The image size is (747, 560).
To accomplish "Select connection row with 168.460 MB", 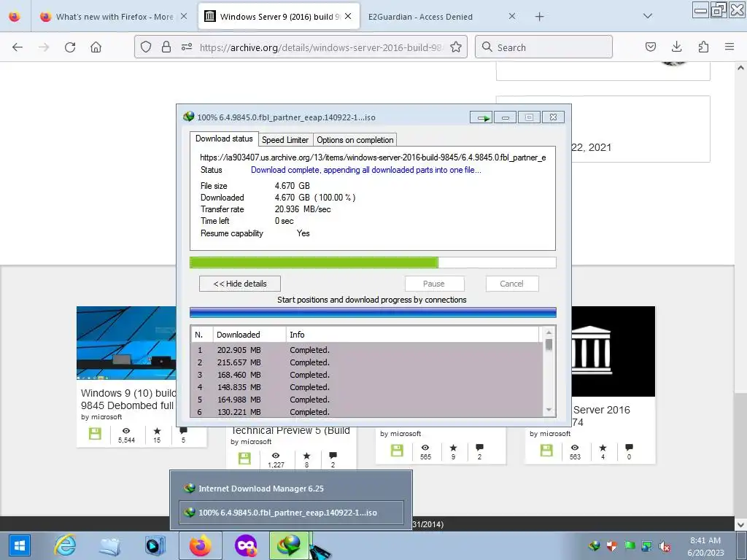I will coord(367,375).
